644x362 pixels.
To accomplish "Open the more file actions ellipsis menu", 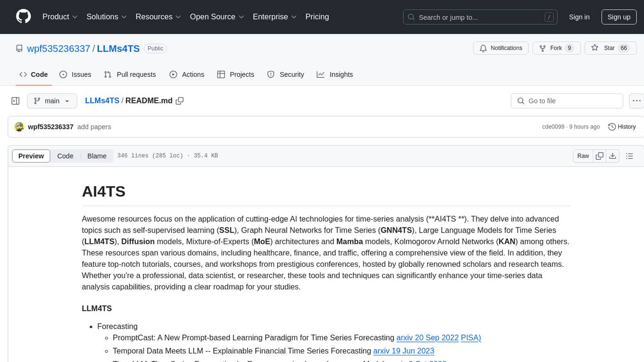I will (x=636, y=101).
